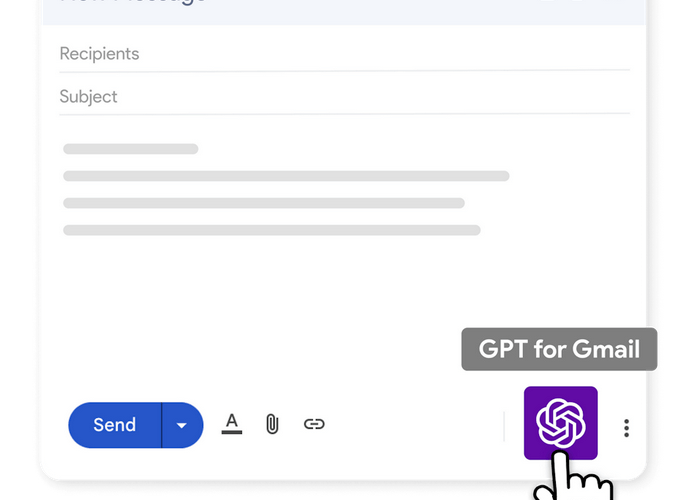Image resolution: width=695 pixels, height=500 pixels.
Task: Open formatting options underlined A icon
Action: coord(232,424)
